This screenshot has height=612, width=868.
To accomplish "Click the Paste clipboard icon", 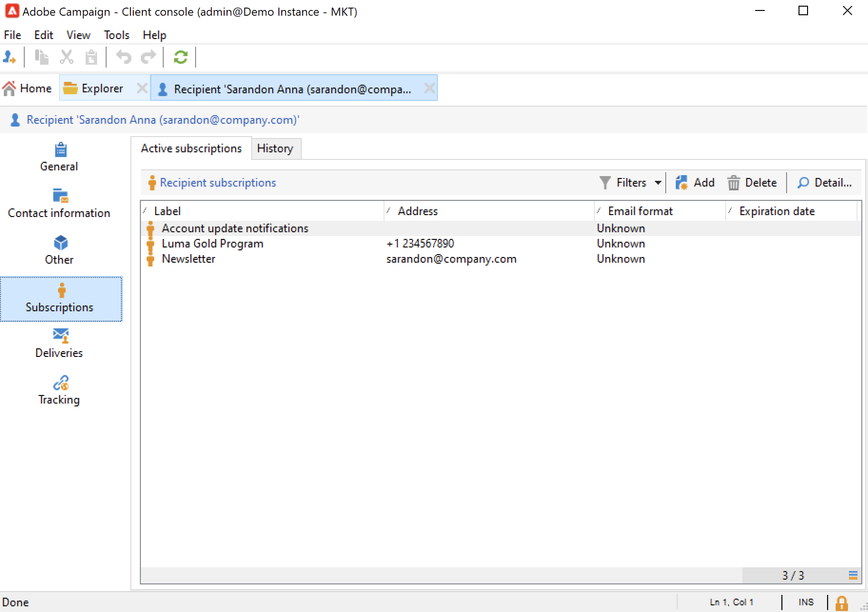I will tap(91, 58).
